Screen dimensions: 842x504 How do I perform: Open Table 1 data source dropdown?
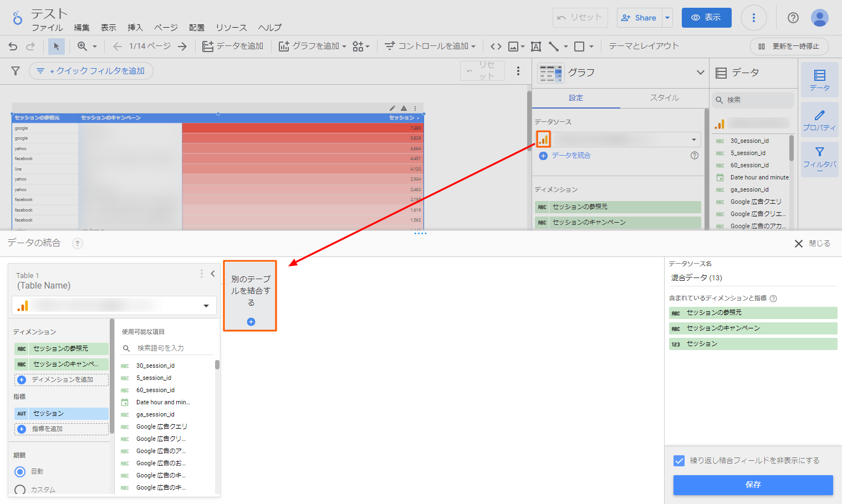coord(114,305)
